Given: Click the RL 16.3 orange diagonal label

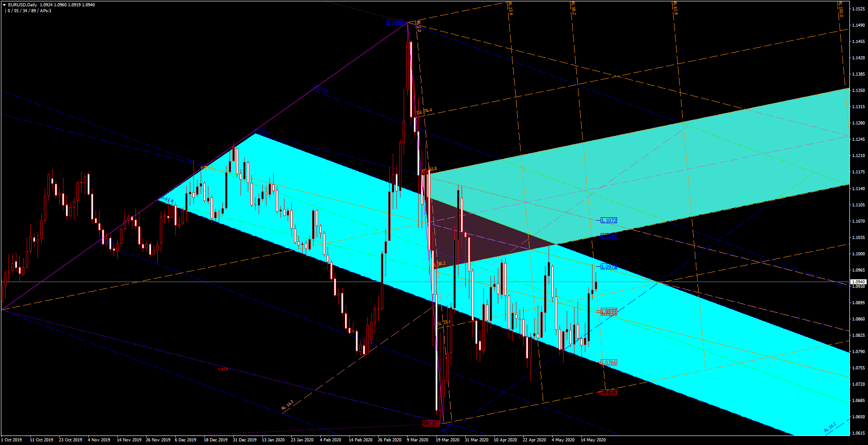Looking at the screenshot, I should (287, 405).
